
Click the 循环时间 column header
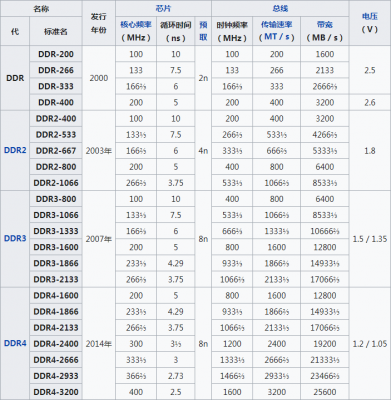(x=176, y=31)
